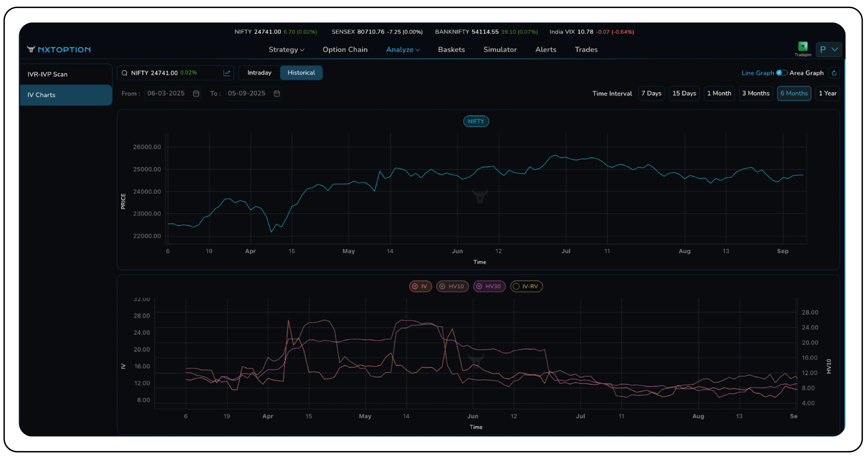The width and height of the screenshot is (868, 460).
Task: Open the From date calendar icon
Action: [x=196, y=94]
